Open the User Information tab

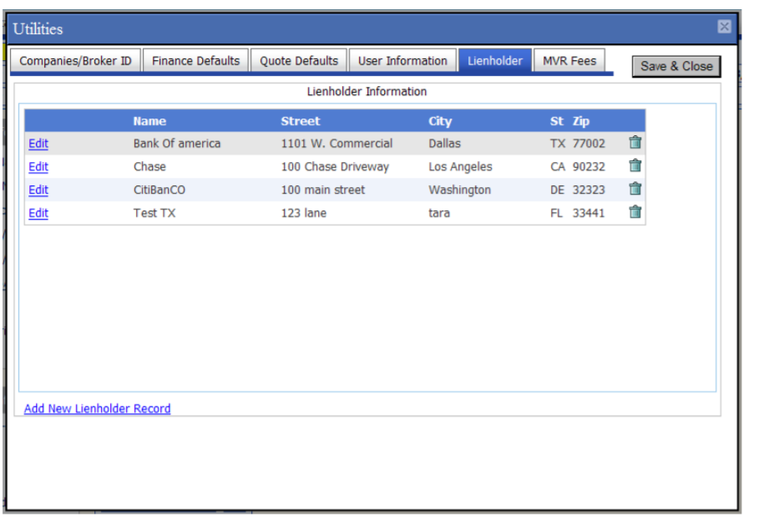pos(402,60)
